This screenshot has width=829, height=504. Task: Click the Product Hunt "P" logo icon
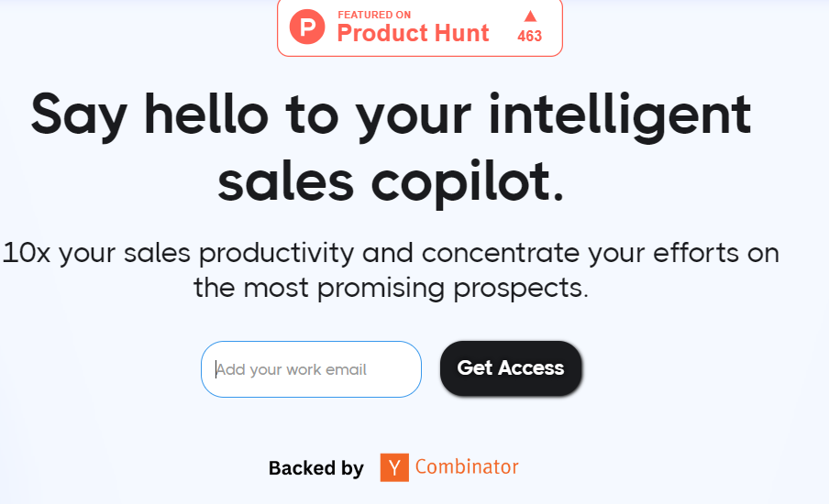[308, 27]
